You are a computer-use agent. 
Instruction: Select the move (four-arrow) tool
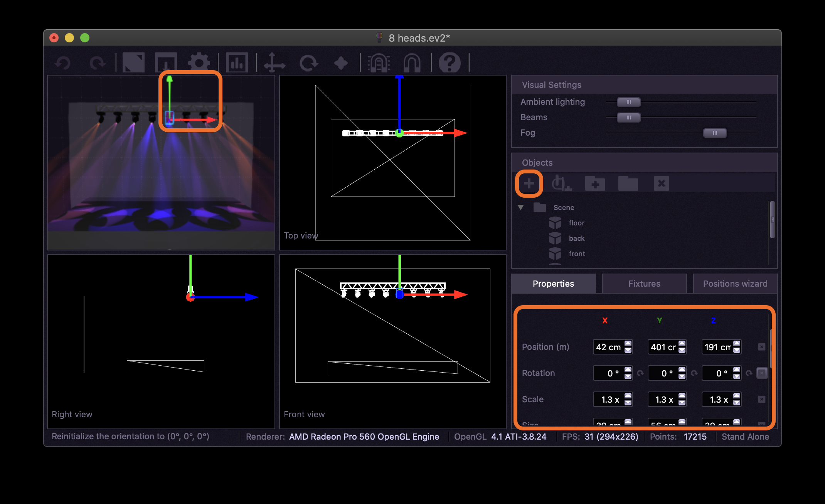(x=274, y=62)
